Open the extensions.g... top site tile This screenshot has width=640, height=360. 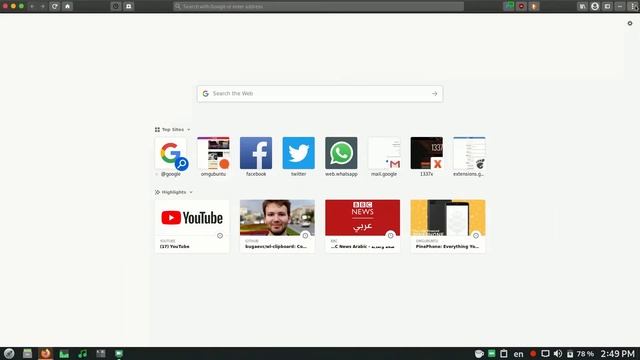point(469,157)
